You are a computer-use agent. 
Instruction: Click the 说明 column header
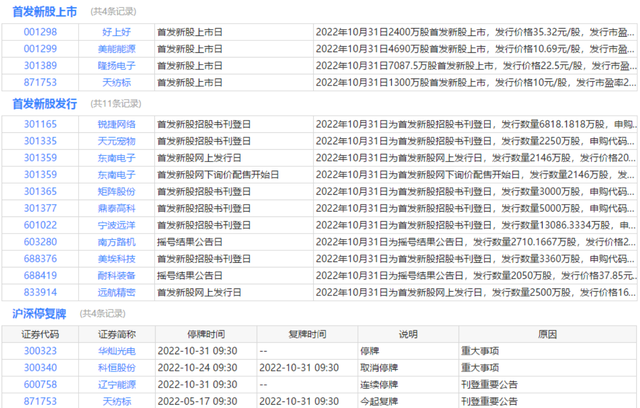tap(408, 334)
